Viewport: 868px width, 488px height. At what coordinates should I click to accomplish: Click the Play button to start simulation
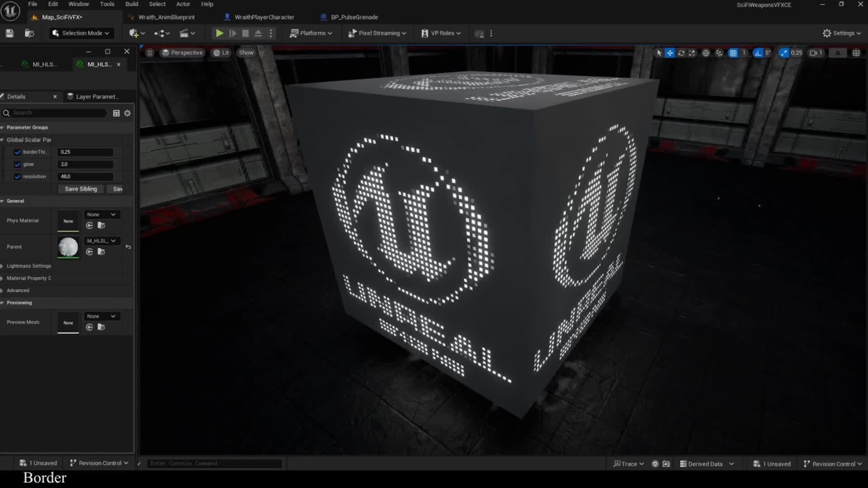(220, 33)
